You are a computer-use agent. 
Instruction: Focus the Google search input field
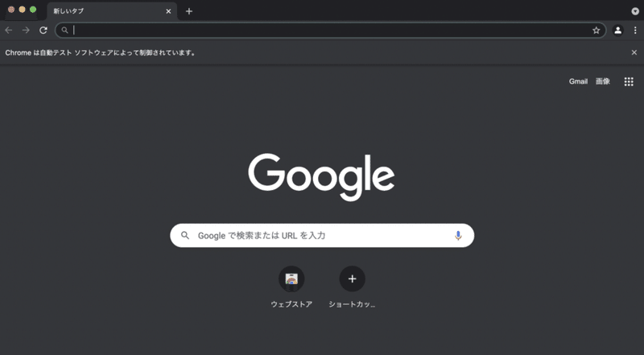coord(322,235)
